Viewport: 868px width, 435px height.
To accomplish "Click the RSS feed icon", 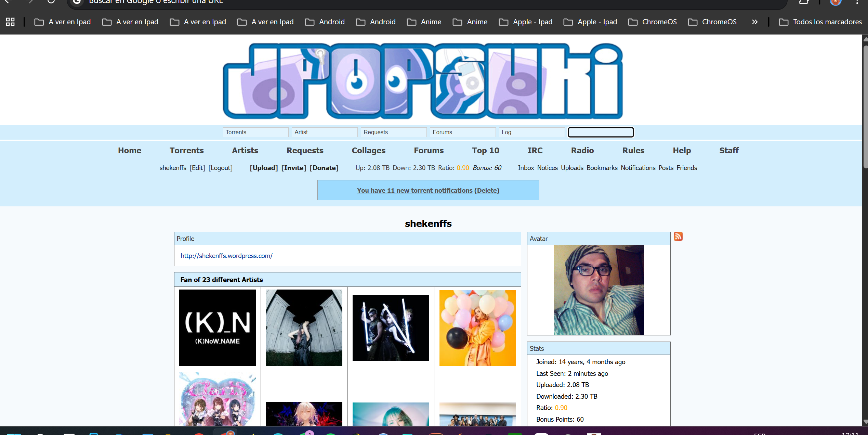I will click(678, 236).
